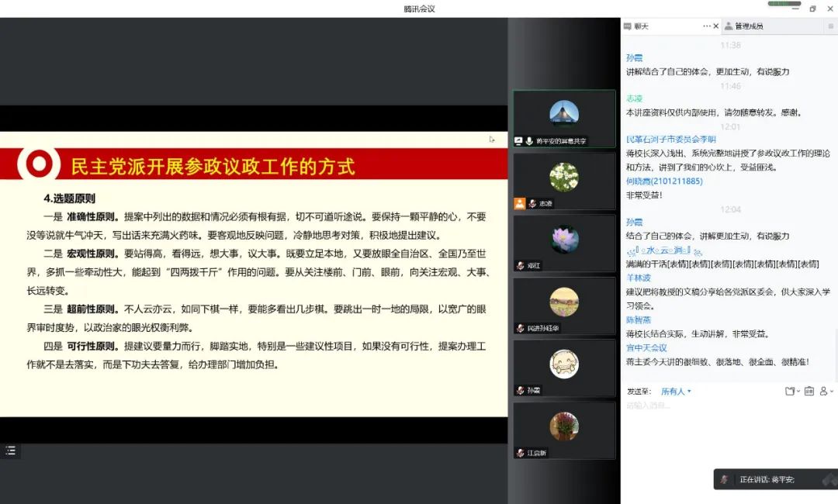The height and width of the screenshot is (504, 838).
Task: Click the muted mic icon beside 志凌
Action: click(x=532, y=203)
